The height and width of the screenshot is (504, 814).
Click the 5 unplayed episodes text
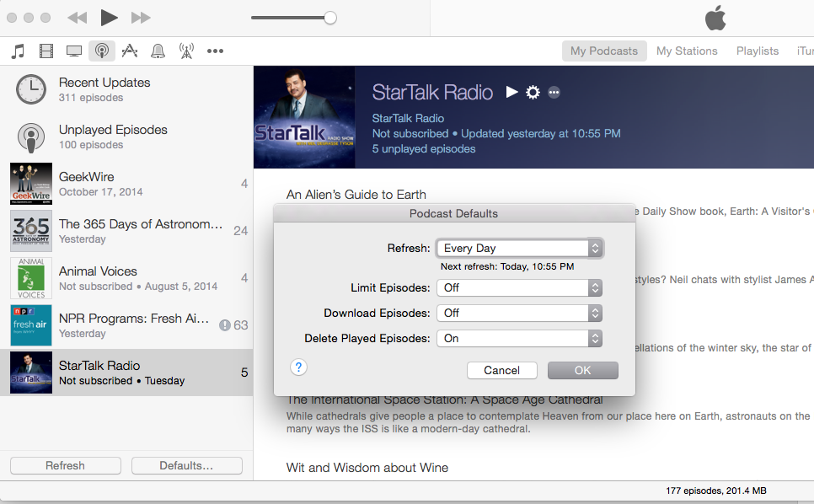tap(424, 149)
